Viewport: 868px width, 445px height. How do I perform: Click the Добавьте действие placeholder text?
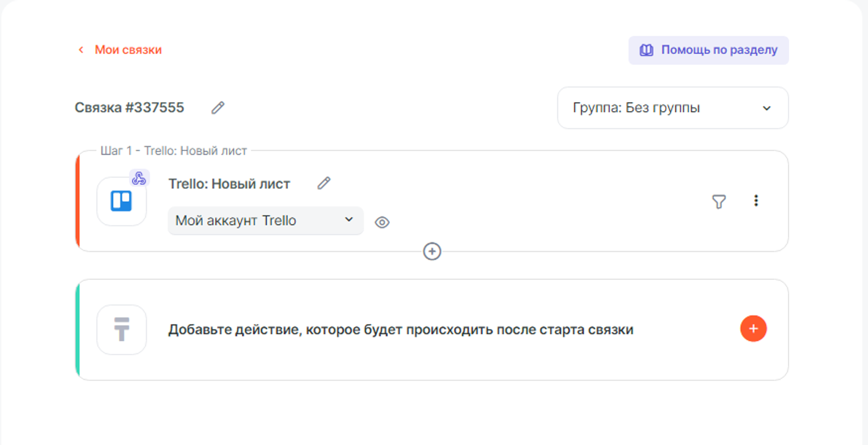point(400,330)
